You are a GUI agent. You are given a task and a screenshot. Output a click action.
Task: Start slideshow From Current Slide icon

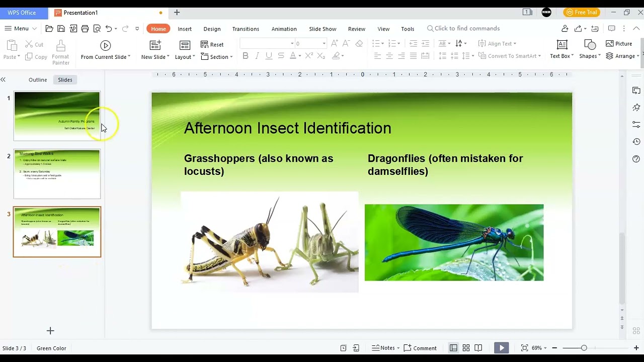coord(105,46)
